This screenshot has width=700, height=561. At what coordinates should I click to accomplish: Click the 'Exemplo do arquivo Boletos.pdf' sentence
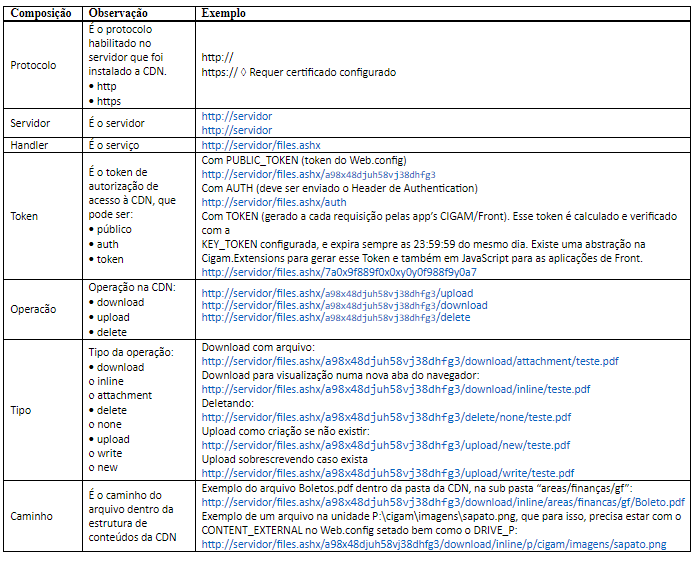[x=417, y=488]
